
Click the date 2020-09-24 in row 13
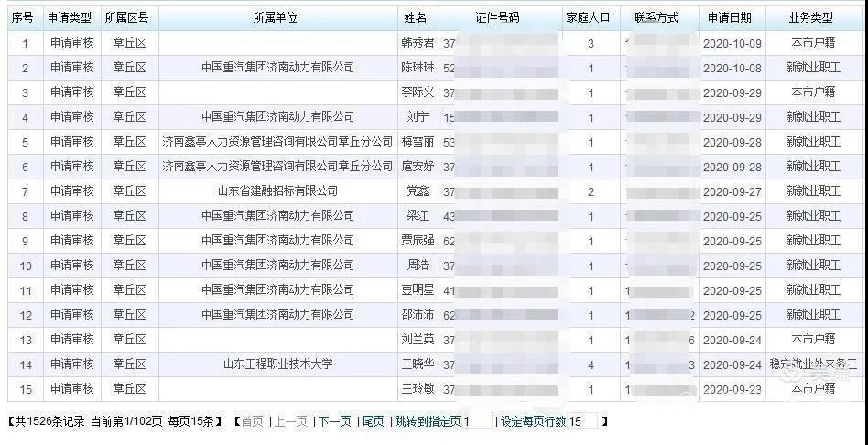(x=732, y=340)
